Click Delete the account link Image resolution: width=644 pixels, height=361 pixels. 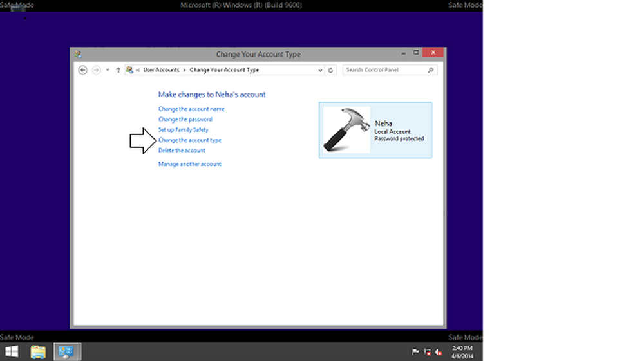pos(182,151)
